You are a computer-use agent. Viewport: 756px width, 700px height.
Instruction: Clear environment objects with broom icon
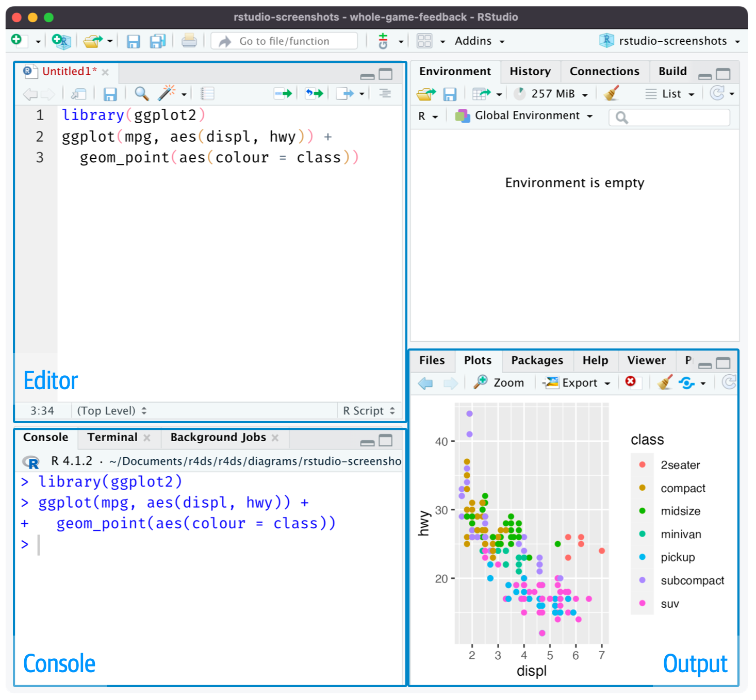(612, 93)
